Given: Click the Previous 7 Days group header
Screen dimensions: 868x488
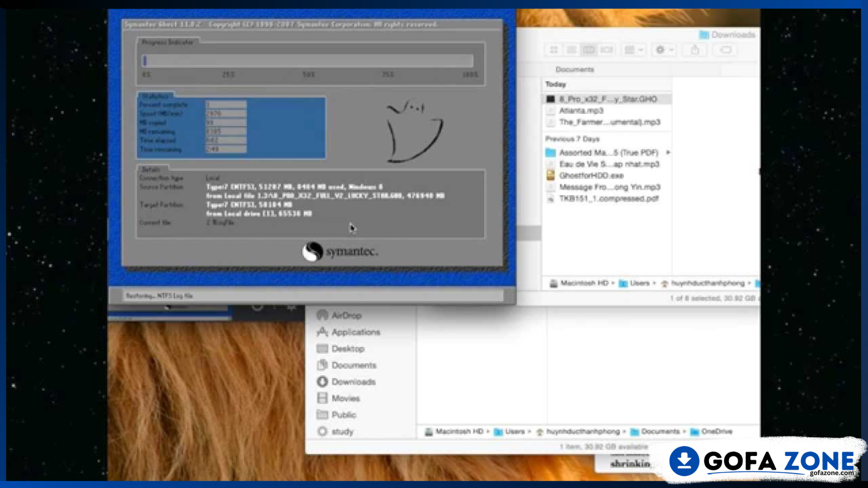Looking at the screenshot, I should pos(572,139).
